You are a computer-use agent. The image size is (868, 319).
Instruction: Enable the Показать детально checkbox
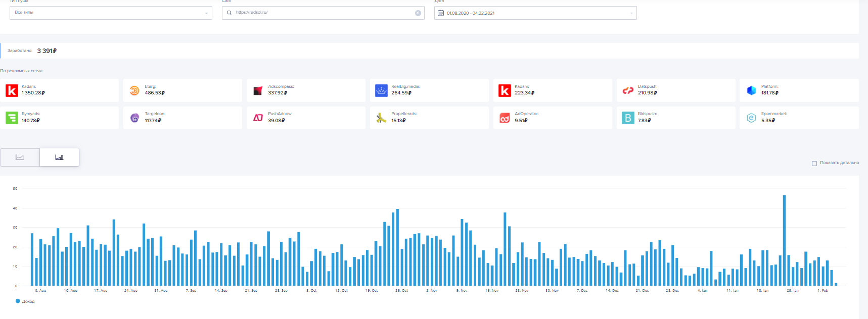tap(814, 164)
